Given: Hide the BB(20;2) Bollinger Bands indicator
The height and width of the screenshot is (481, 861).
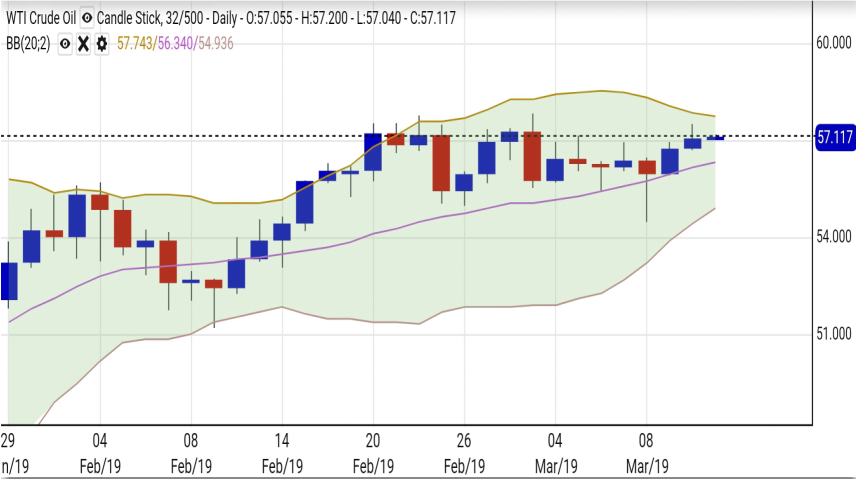Looking at the screenshot, I should click(65, 44).
